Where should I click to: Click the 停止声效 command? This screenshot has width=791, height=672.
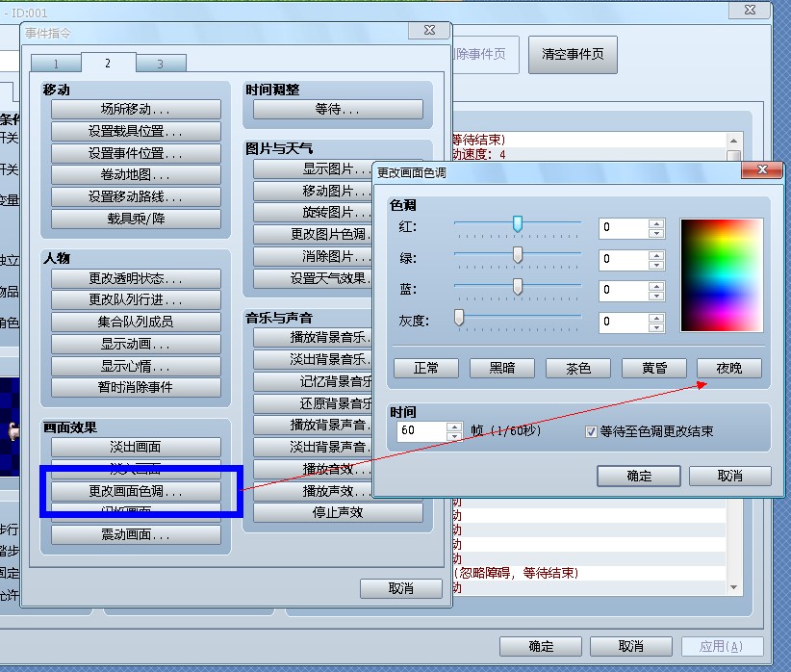[338, 512]
